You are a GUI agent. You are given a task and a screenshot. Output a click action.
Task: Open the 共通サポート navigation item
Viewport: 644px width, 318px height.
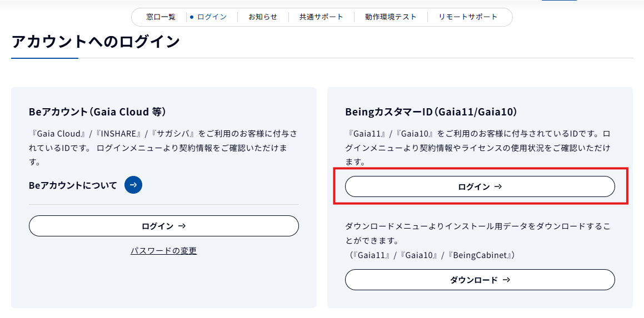click(321, 17)
